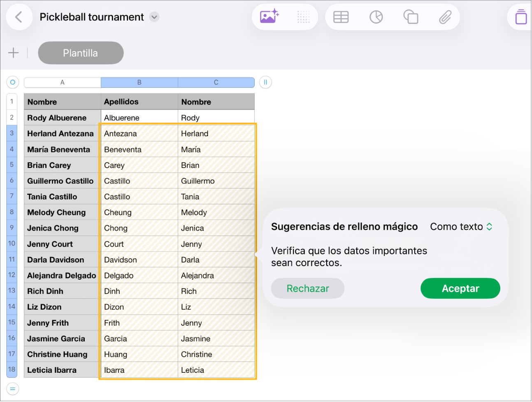This screenshot has width=532, height=402.
Task: Tap the magic image generation icon
Action: (269, 16)
